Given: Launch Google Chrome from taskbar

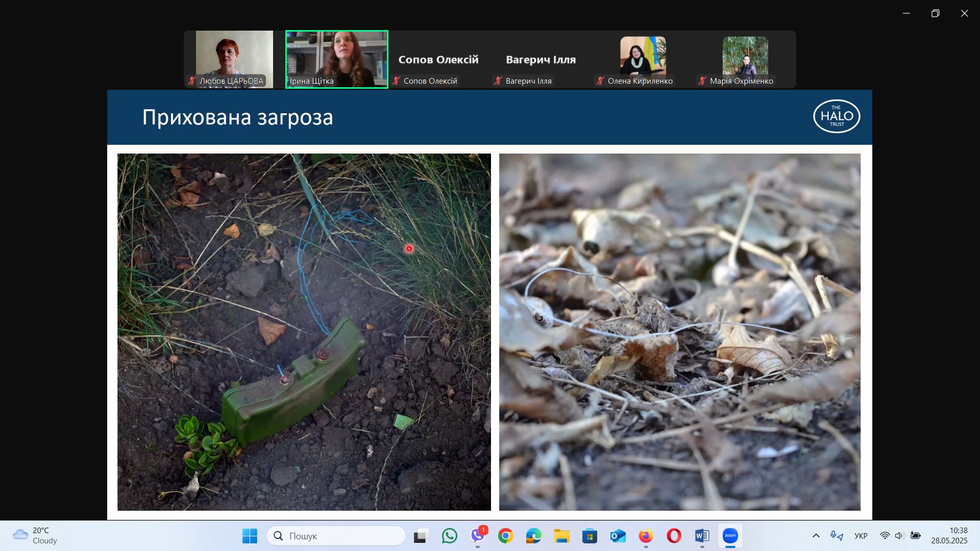Looking at the screenshot, I should [x=505, y=536].
